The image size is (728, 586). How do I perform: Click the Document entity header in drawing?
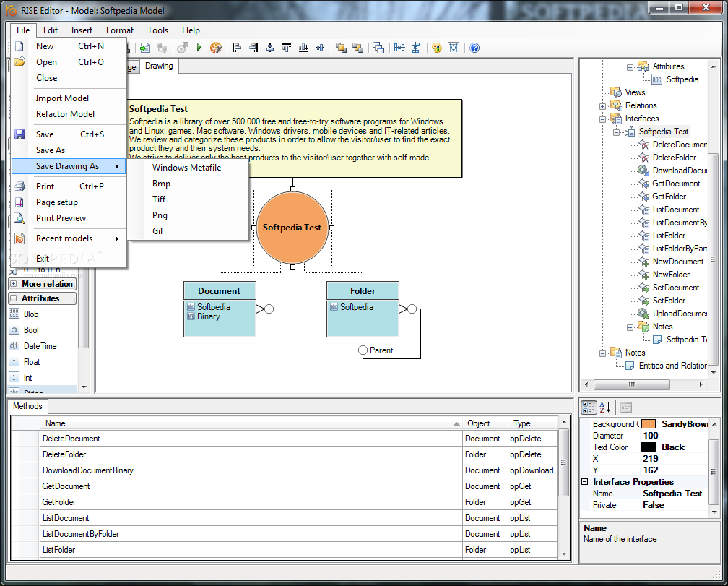(x=220, y=291)
